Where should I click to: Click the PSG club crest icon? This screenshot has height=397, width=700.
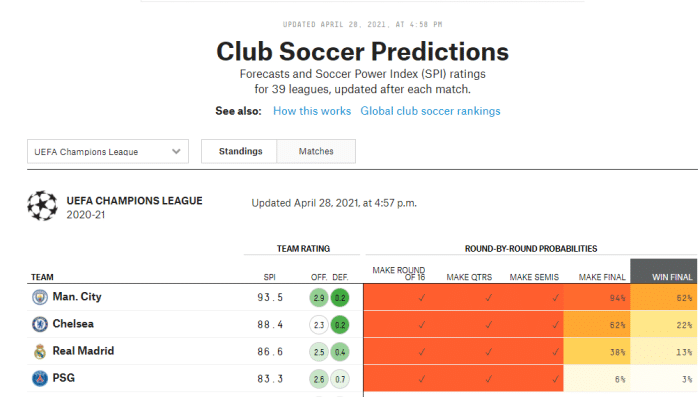coord(40,379)
